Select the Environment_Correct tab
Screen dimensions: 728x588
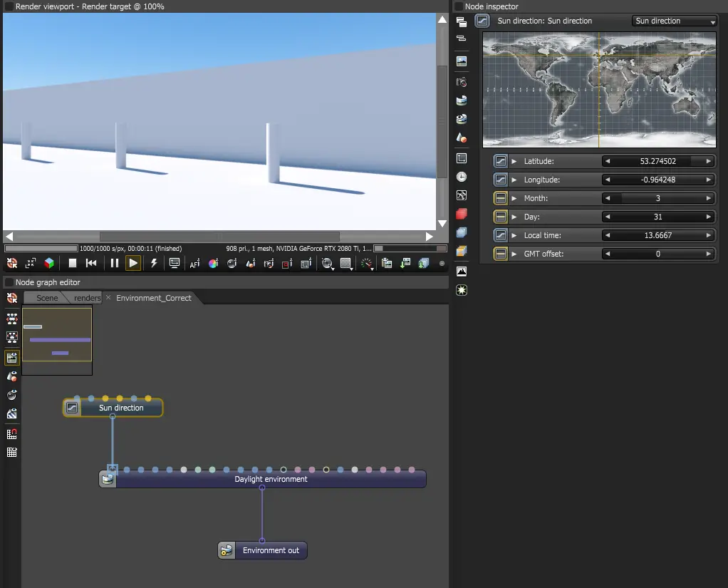(154, 298)
